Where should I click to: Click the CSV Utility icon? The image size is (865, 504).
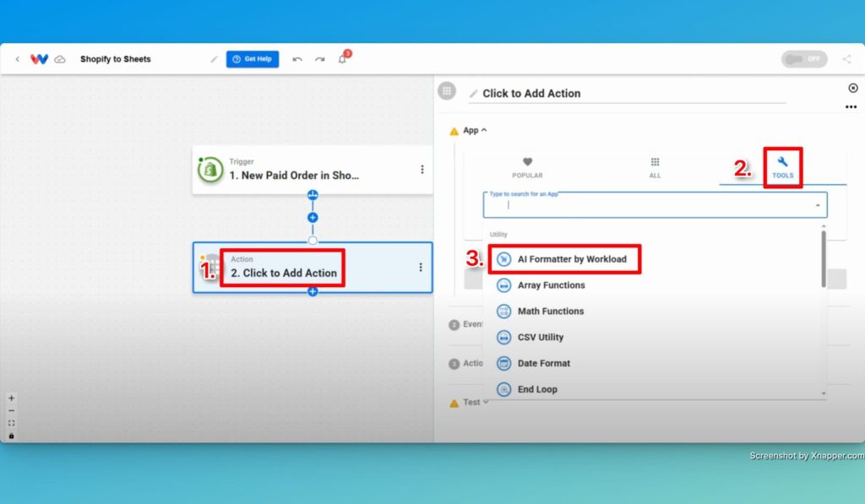click(503, 337)
